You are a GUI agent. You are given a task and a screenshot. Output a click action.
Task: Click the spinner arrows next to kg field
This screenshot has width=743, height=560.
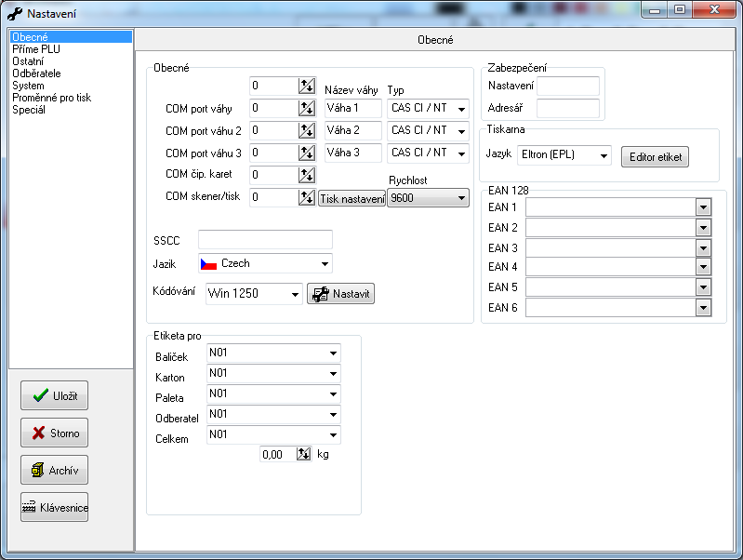click(304, 454)
